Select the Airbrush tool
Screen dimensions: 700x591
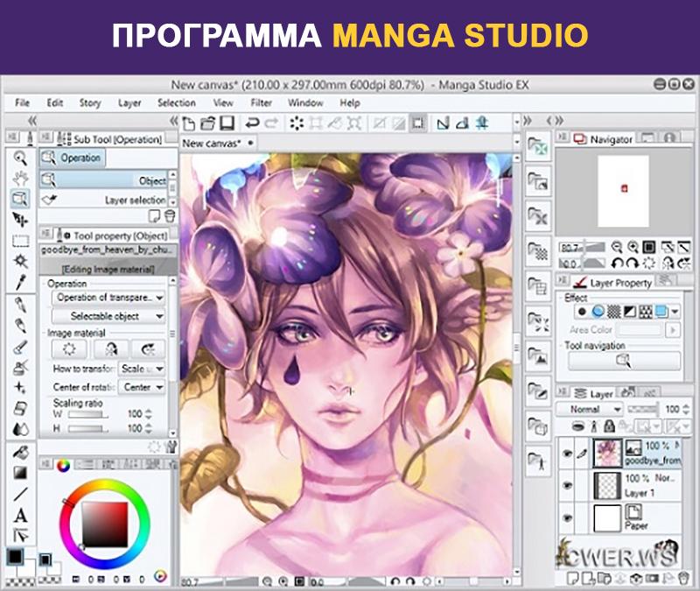click(x=20, y=367)
